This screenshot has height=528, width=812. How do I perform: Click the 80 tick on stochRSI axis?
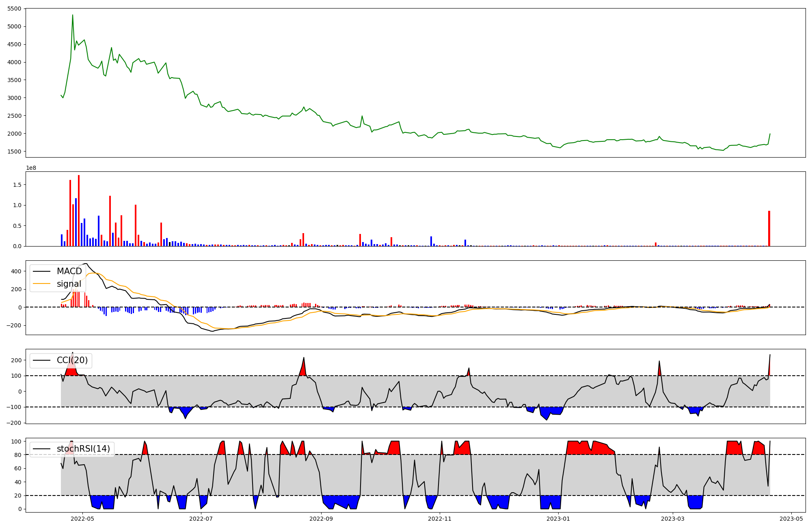19,455
